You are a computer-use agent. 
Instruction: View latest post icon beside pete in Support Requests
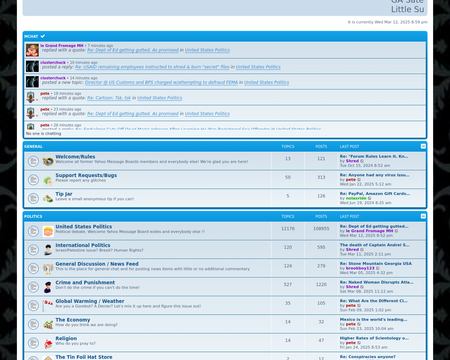point(359,180)
